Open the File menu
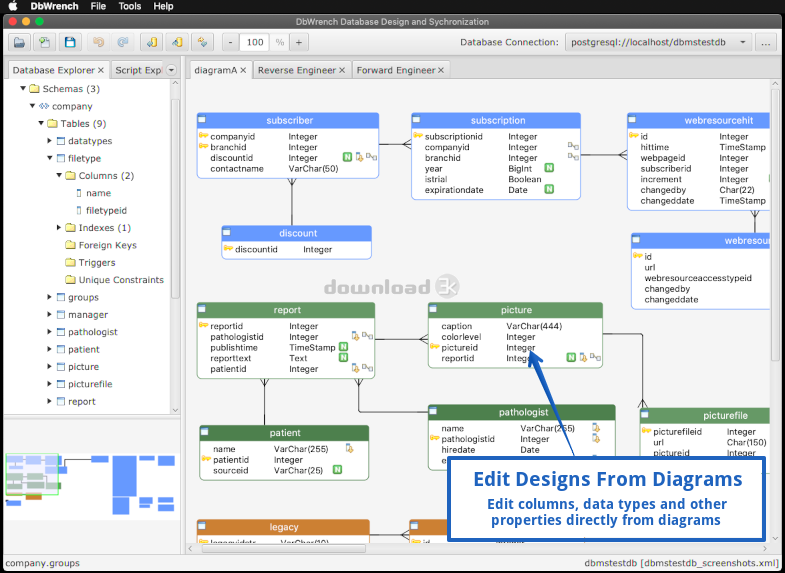This screenshot has width=785, height=573. pyautogui.click(x=98, y=7)
